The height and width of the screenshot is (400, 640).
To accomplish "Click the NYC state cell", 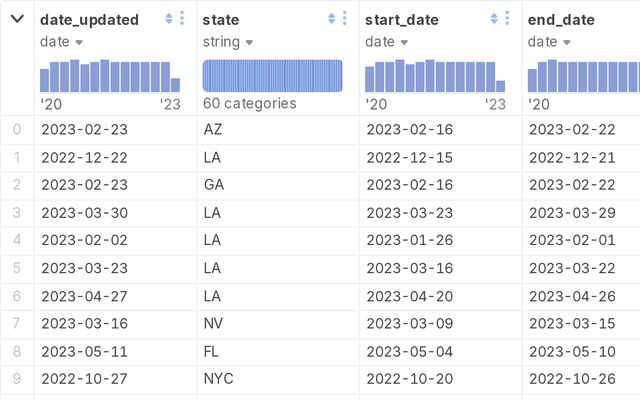I will click(218, 379).
